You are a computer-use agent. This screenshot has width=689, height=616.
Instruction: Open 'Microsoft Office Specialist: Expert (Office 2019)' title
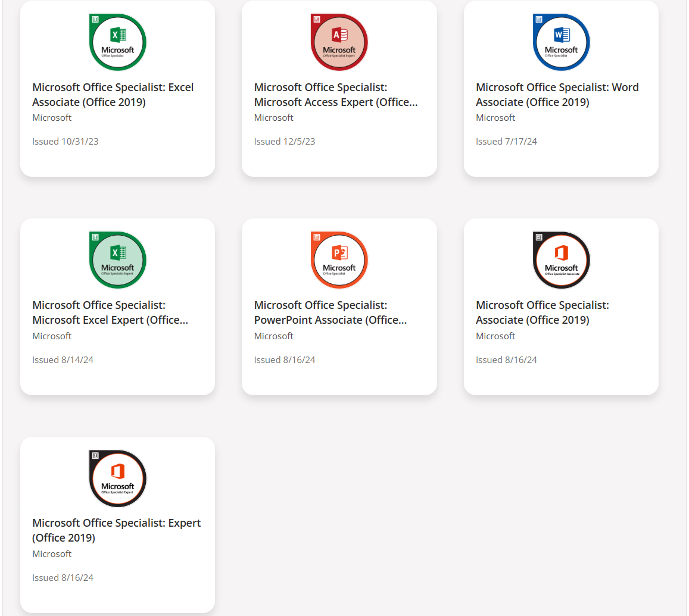point(116,530)
